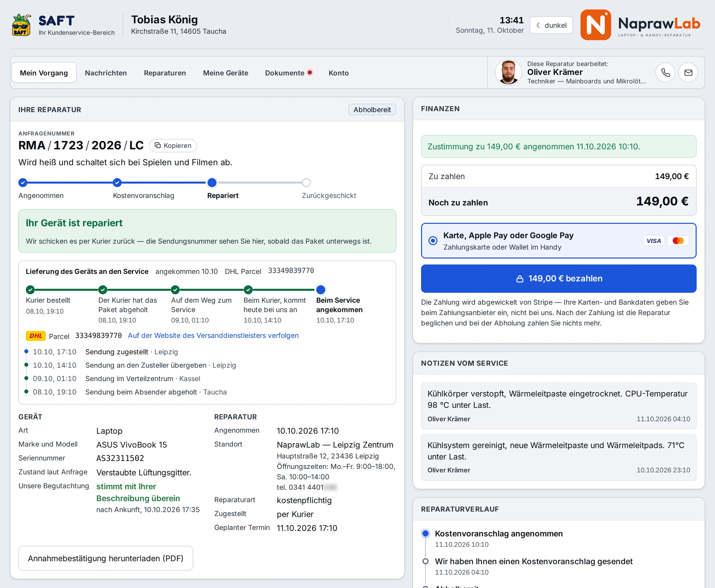Click Oliver Krämer's profile photo
This screenshot has height=588, width=715.
click(x=508, y=72)
